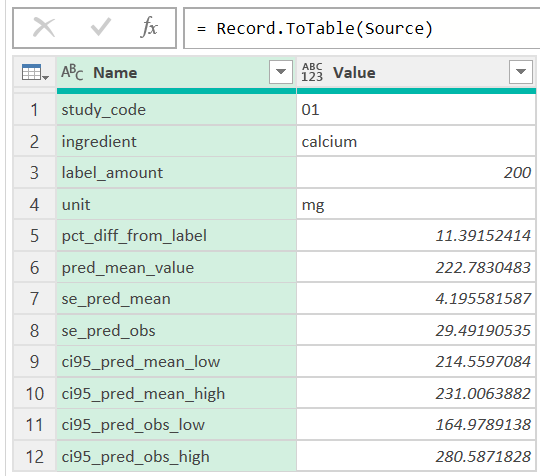540x476 pixels.
Task: Select row number 8
Action: point(34,331)
